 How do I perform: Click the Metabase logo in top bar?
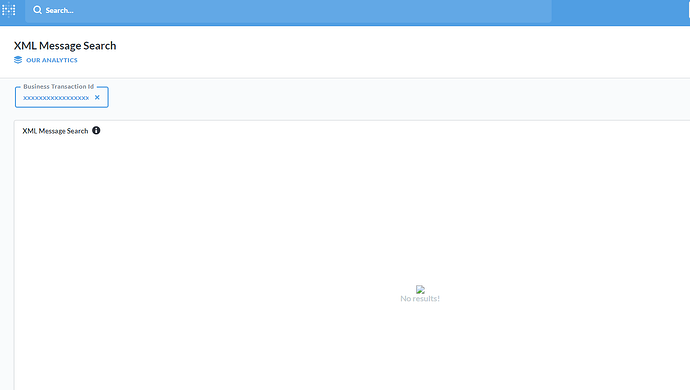(8, 10)
